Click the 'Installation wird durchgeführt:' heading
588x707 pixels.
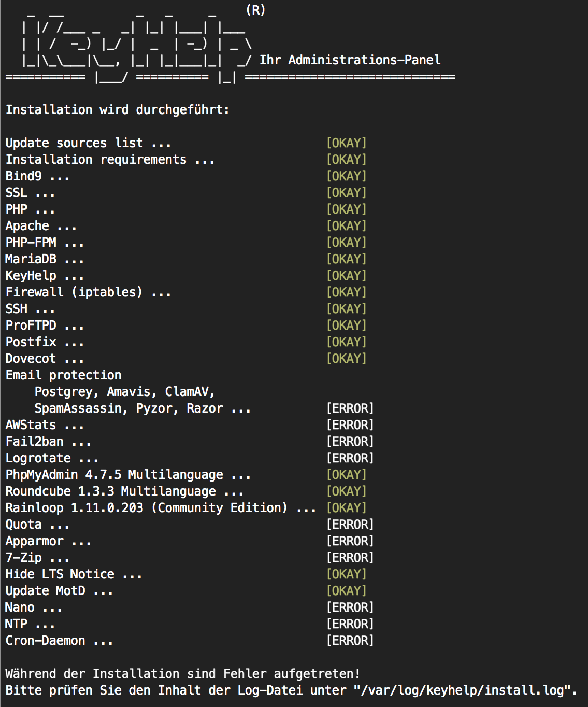click(x=117, y=110)
